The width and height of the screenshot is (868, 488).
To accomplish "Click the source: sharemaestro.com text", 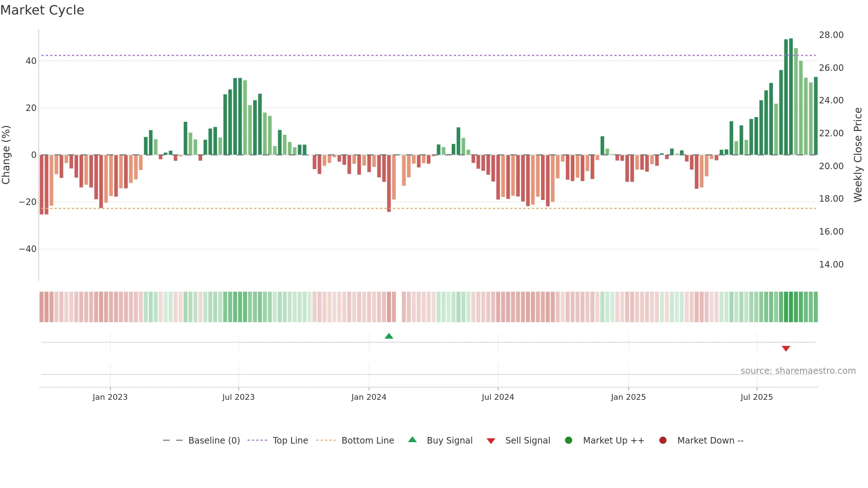I will tap(798, 371).
